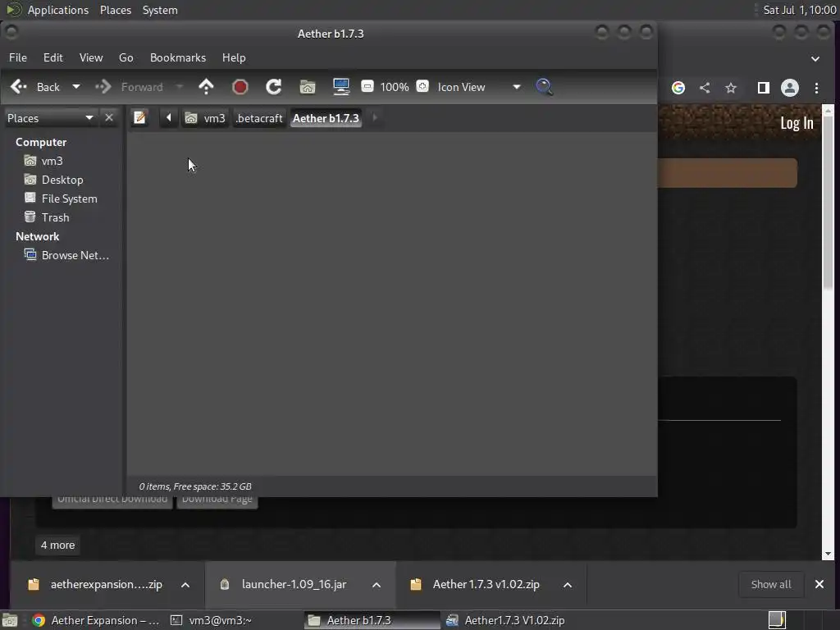This screenshot has height=630, width=840.
Task: Reload the current folder
Action: pos(274,87)
